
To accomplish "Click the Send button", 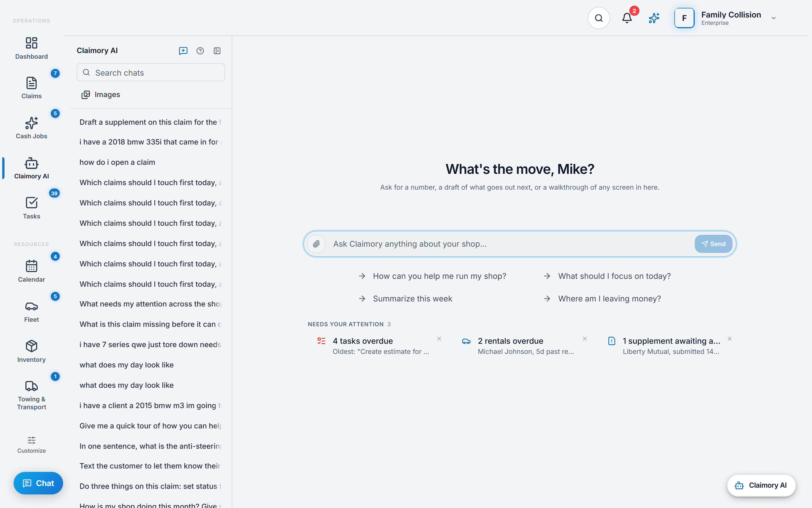I will 713,244.
